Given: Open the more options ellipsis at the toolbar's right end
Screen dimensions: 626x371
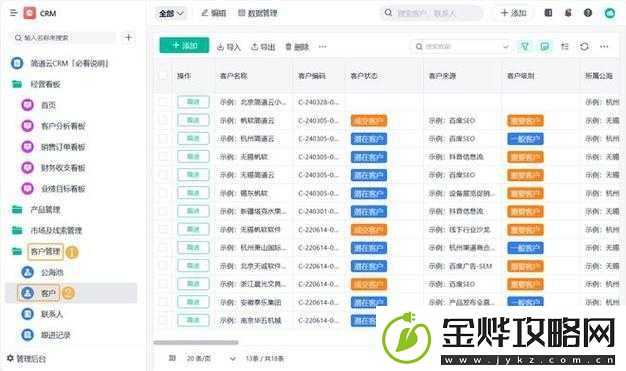Looking at the screenshot, I should 604,46.
